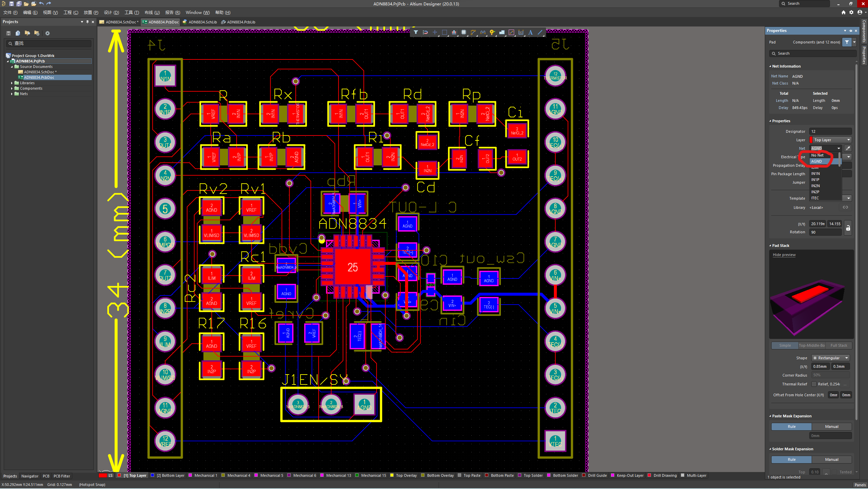
Task: Open the snapping magnet options icon
Action: pyautogui.click(x=425, y=32)
